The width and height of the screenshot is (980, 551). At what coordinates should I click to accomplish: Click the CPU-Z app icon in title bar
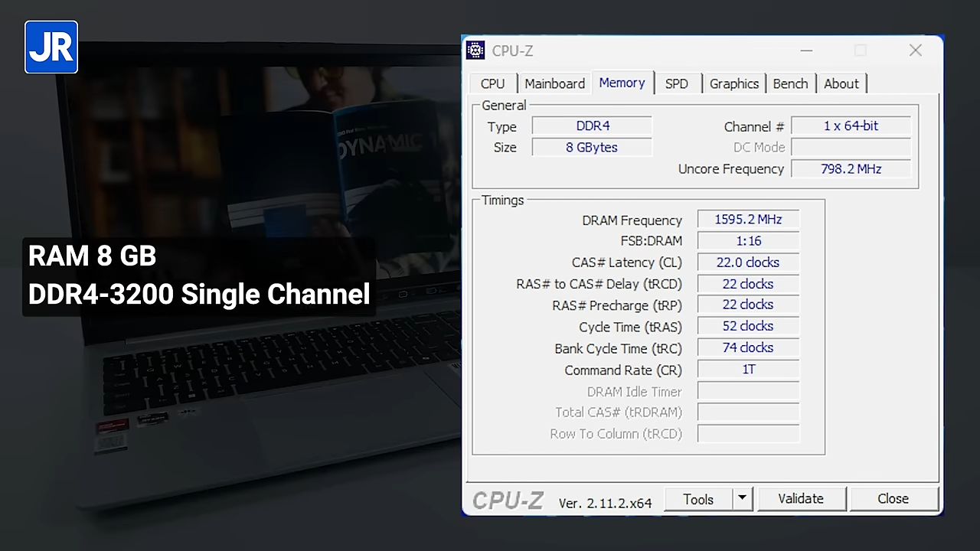coord(475,51)
